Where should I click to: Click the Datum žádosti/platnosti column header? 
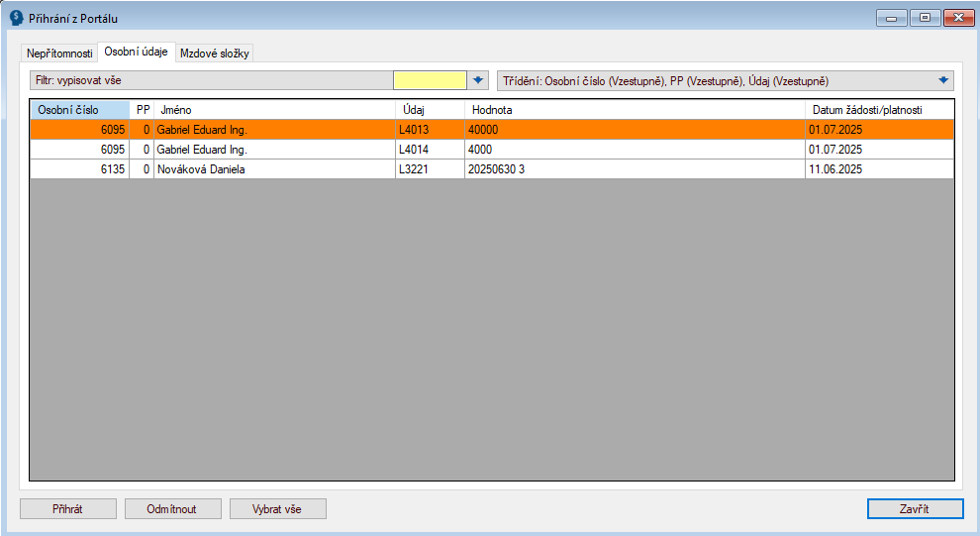(879, 109)
